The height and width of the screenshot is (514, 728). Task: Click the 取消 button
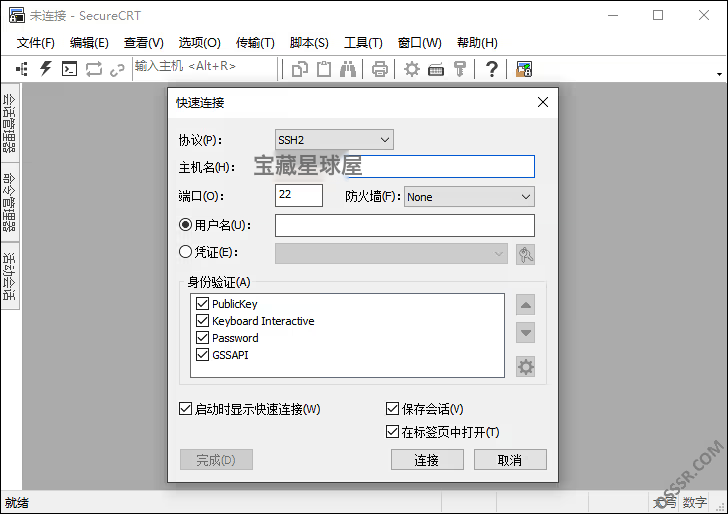(510, 460)
